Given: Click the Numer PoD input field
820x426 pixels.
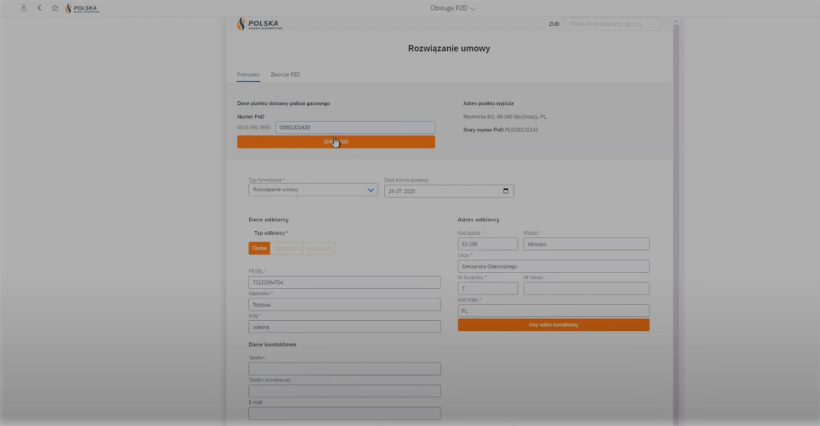Looking at the screenshot, I should [x=355, y=128].
